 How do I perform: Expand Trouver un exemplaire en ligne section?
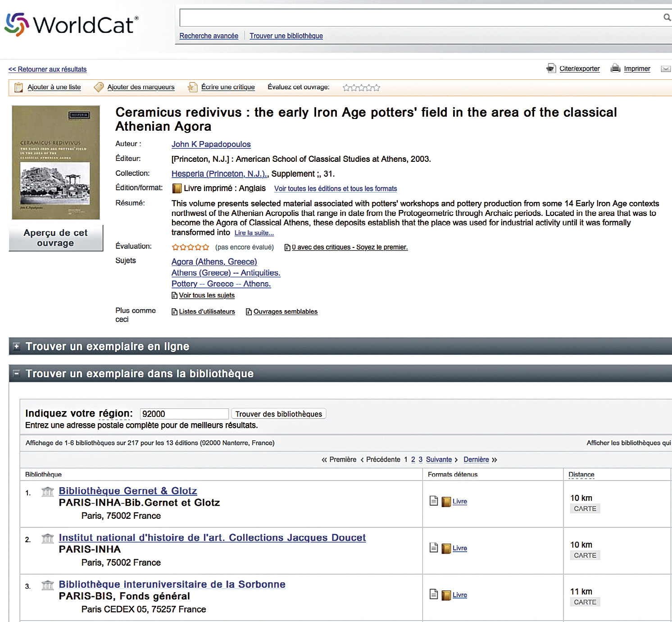tap(17, 346)
